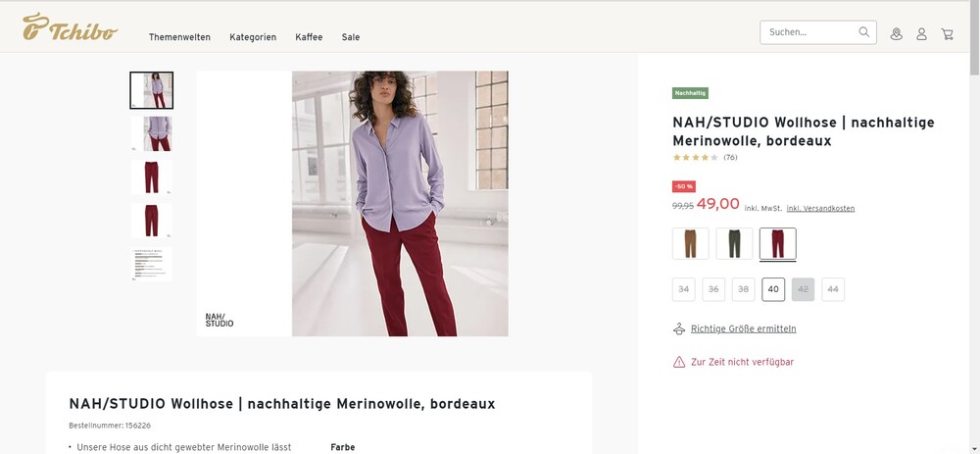The height and width of the screenshot is (454, 980).
Task: Choose the dark green trousers color swatch
Action: click(734, 243)
